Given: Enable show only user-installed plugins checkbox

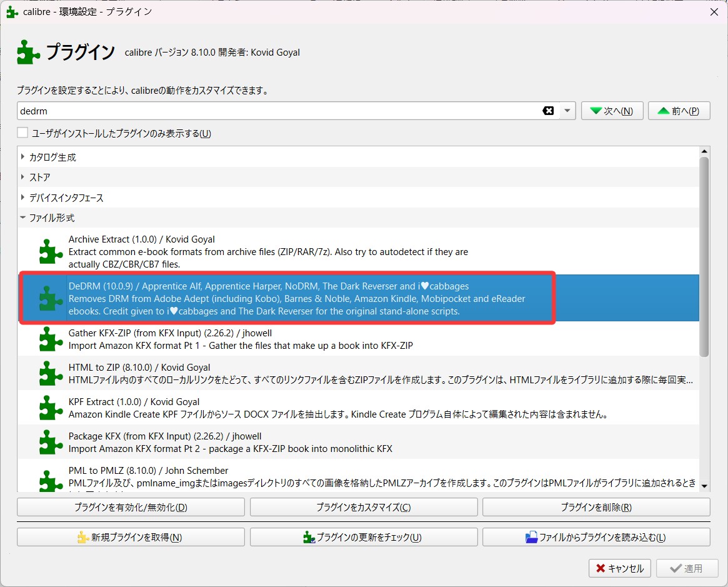Looking at the screenshot, I should pyautogui.click(x=23, y=133).
